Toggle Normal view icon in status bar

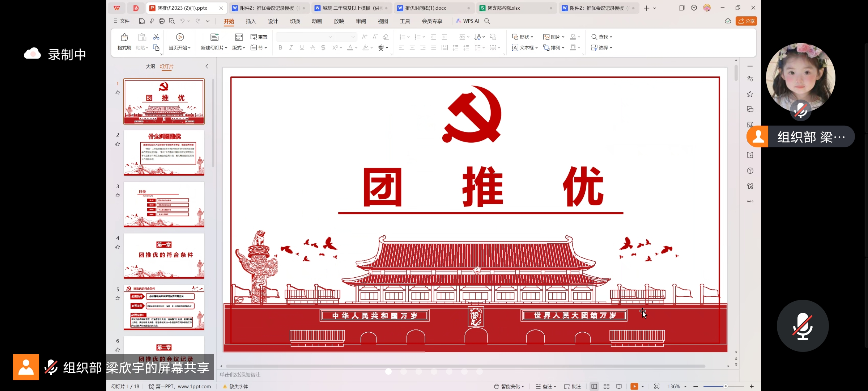pos(594,386)
